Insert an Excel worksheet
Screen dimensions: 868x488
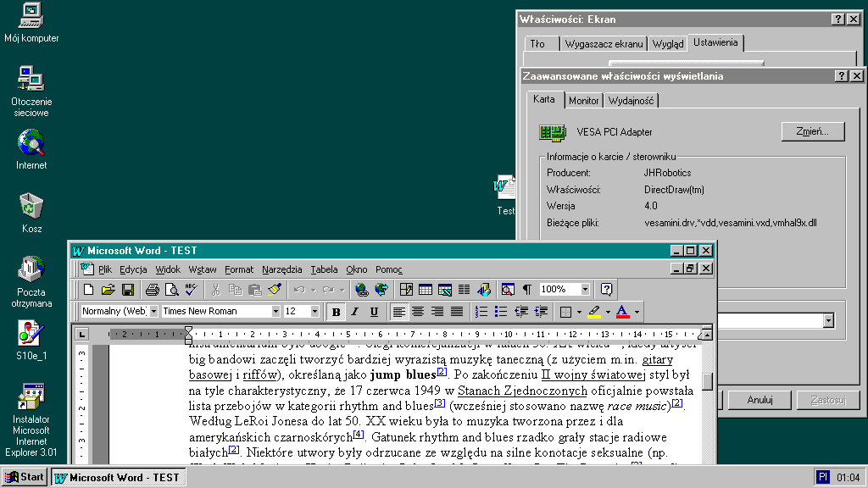[x=444, y=290]
